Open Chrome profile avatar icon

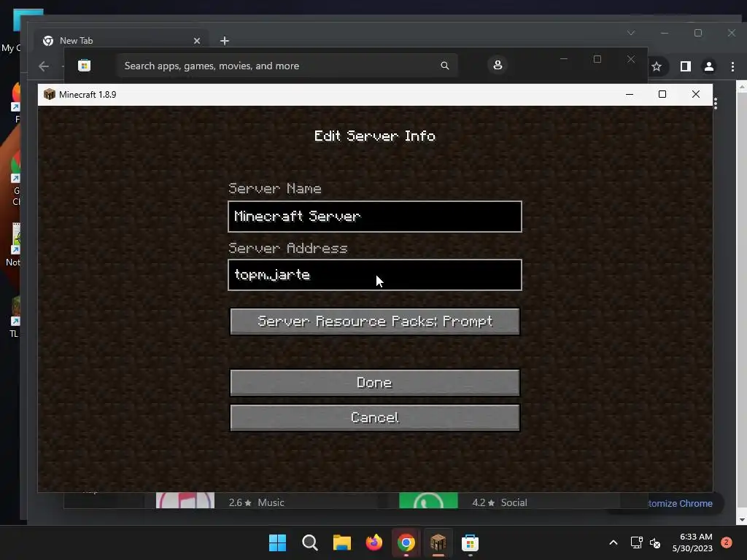coord(709,66)
